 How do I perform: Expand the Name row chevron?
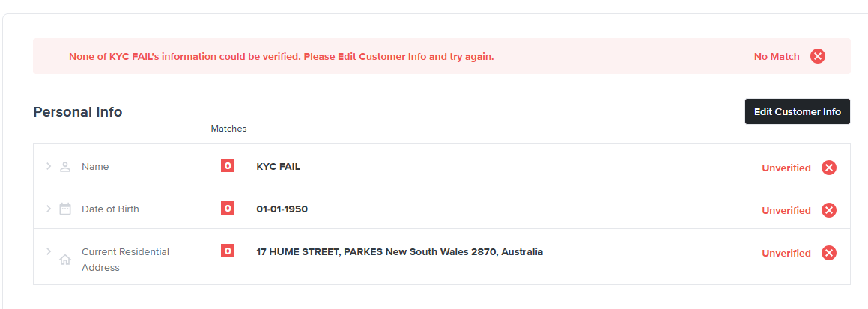pyautogui.click(x=49, y=166)
